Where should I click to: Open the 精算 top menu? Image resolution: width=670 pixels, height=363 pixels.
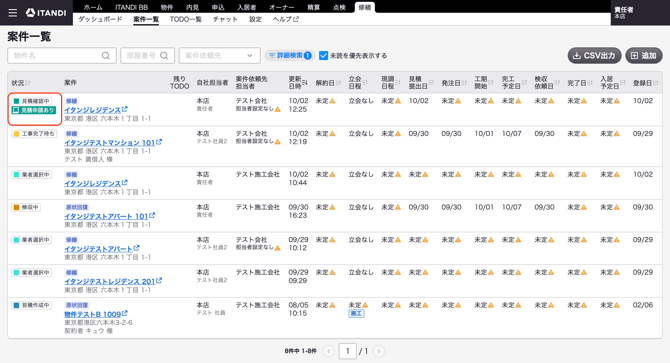tap(314, 7)
